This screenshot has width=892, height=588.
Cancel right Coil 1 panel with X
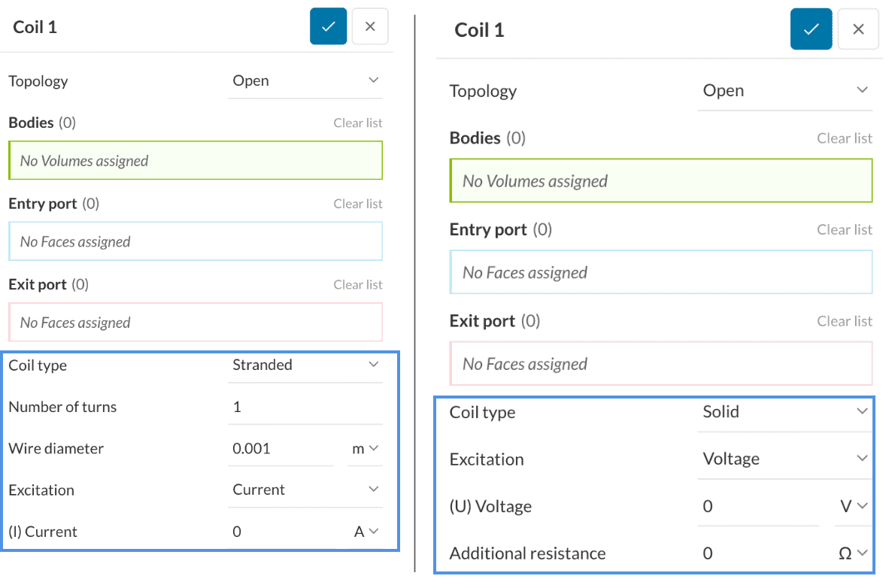point(858,29)
